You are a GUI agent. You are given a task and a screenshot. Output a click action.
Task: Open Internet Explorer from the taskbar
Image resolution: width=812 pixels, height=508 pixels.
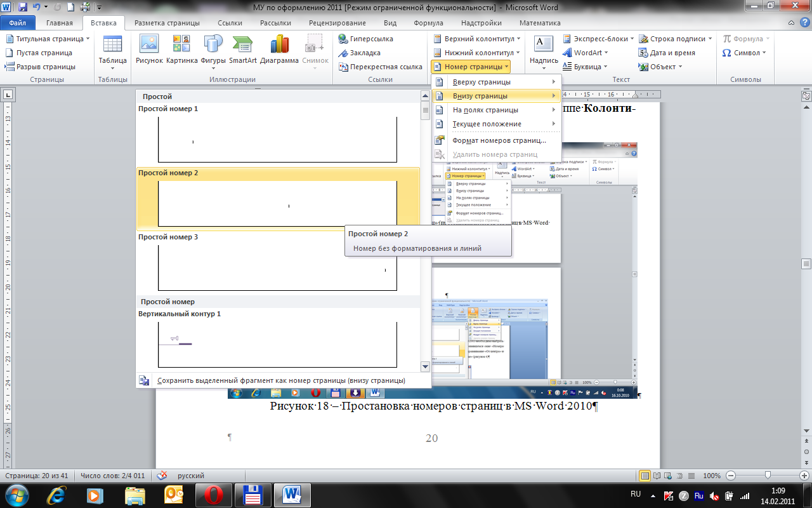pos(58,495)
